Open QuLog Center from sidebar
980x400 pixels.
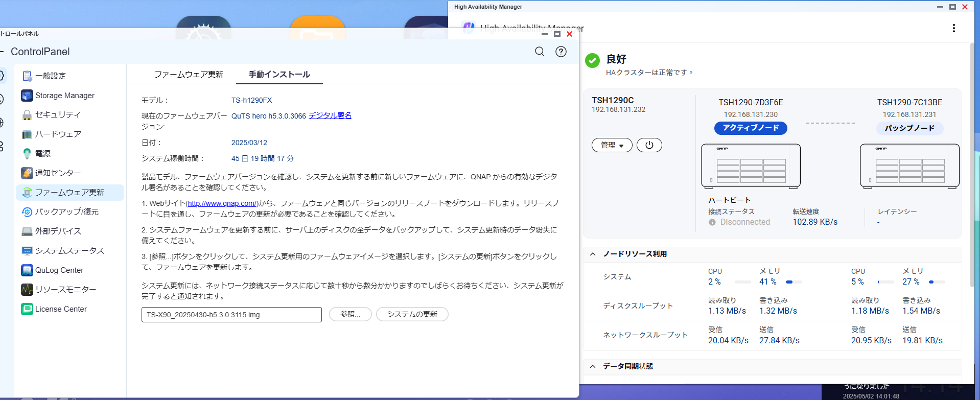69,270
